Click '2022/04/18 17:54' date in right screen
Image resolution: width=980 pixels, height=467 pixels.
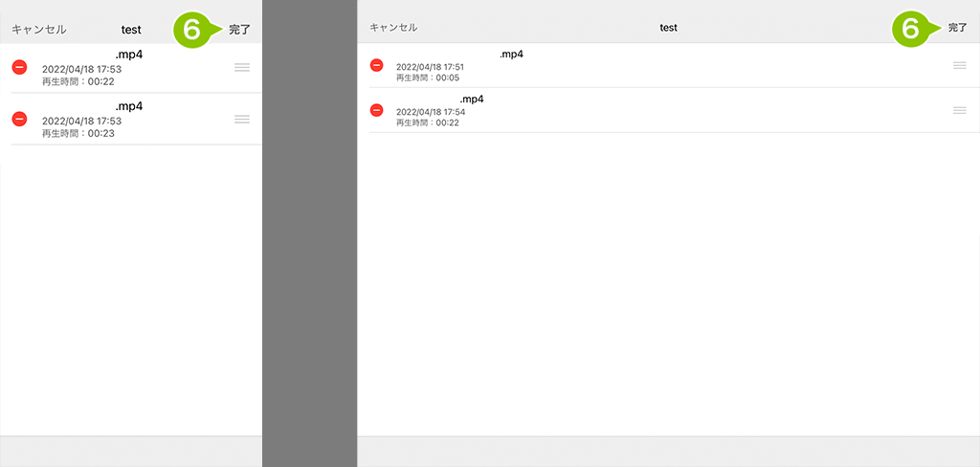431,113
